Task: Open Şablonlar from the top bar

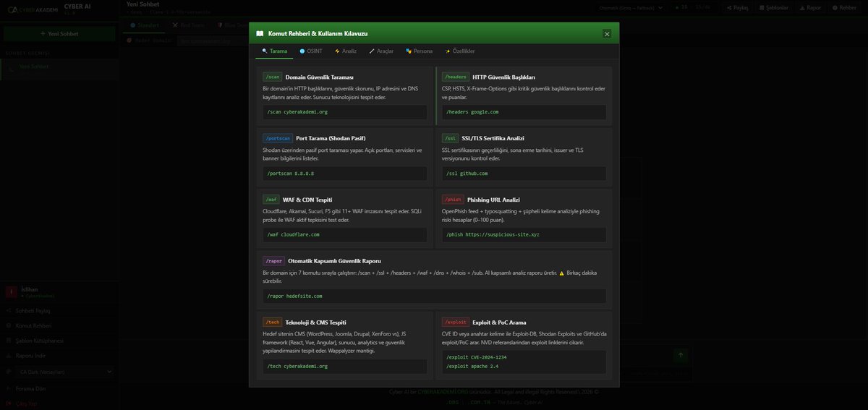Action: (x=774, y=7)
